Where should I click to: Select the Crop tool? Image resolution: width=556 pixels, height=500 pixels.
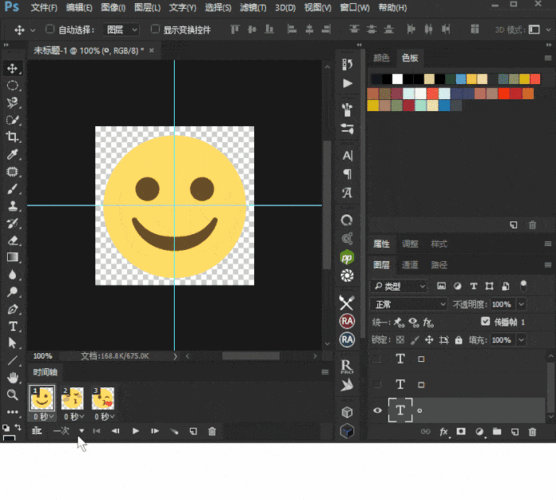pos(12,137)
